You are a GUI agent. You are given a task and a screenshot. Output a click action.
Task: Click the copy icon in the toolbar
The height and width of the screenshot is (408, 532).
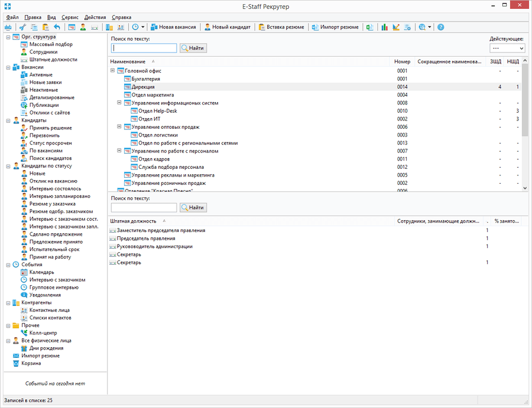(x=34, y=27)
